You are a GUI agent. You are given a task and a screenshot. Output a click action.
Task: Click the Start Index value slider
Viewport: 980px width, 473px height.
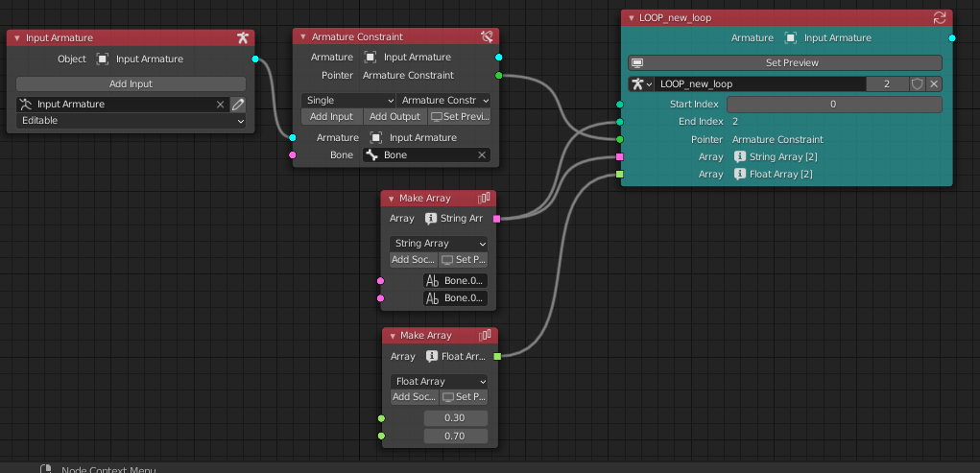coord(834,105)
